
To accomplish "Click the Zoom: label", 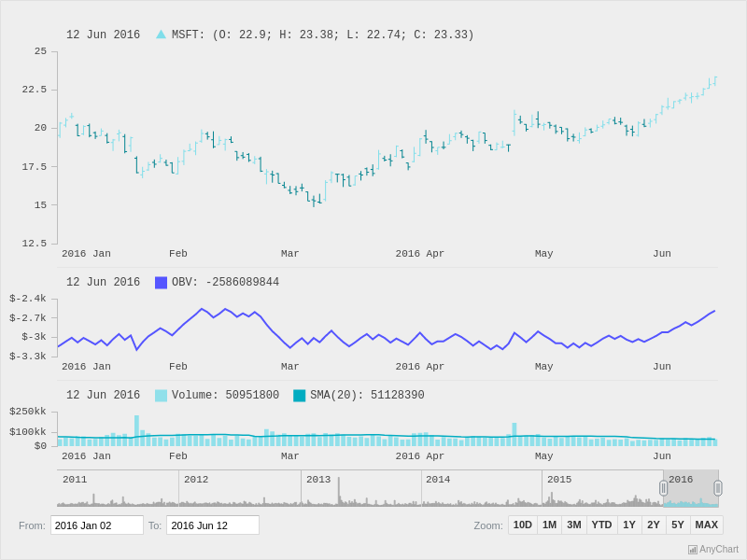I will (488, 525).
